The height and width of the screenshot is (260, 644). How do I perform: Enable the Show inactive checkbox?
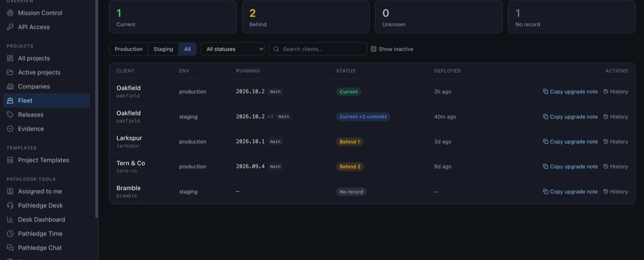tap(374, 49)
